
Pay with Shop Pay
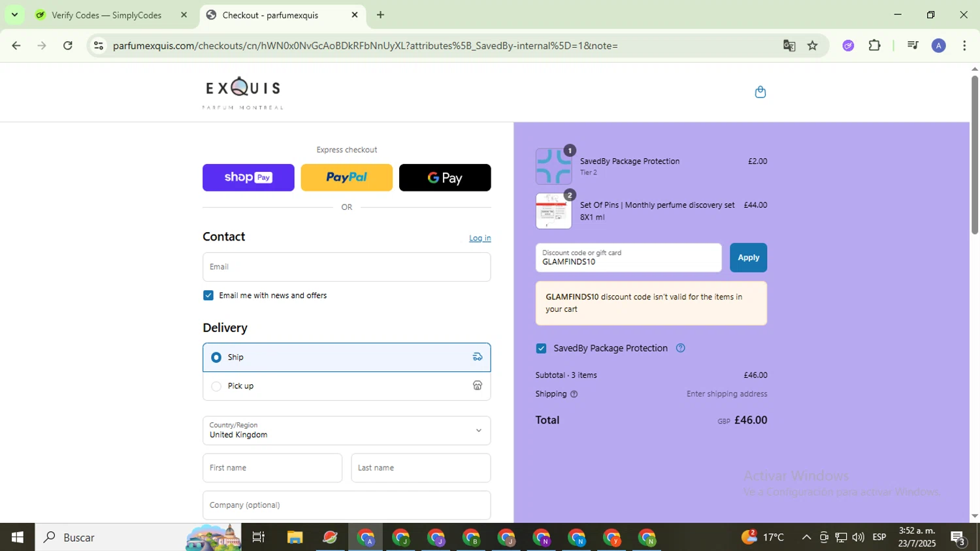pos(248,178)
